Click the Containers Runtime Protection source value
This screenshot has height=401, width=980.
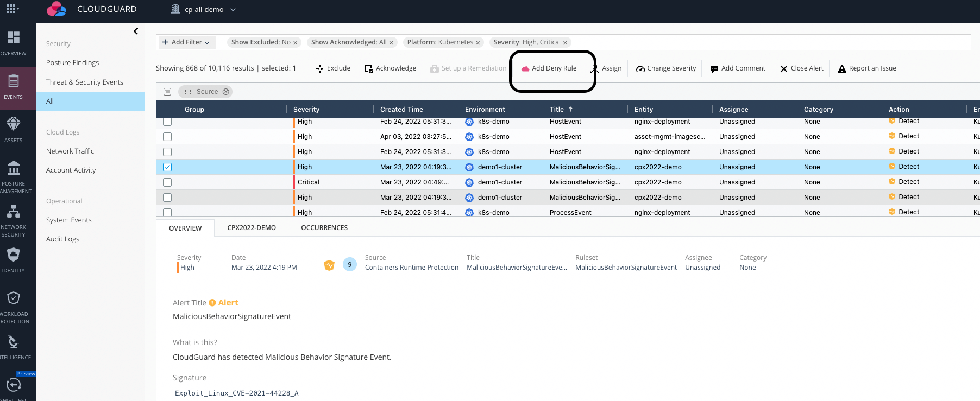(x=412, y=268)
